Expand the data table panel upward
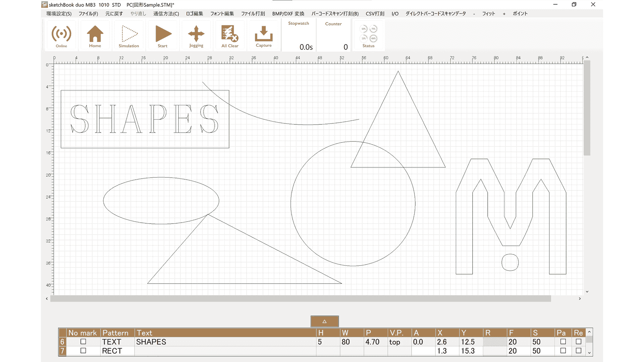The height and width of the screenshot is (362, 644). [324, 321]
